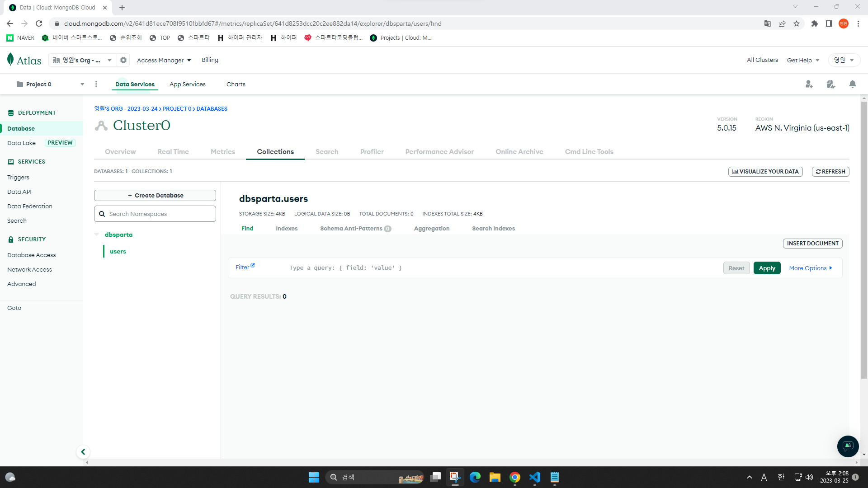Open Charts tab
868x488 pixels.
(x=236, y=84)
